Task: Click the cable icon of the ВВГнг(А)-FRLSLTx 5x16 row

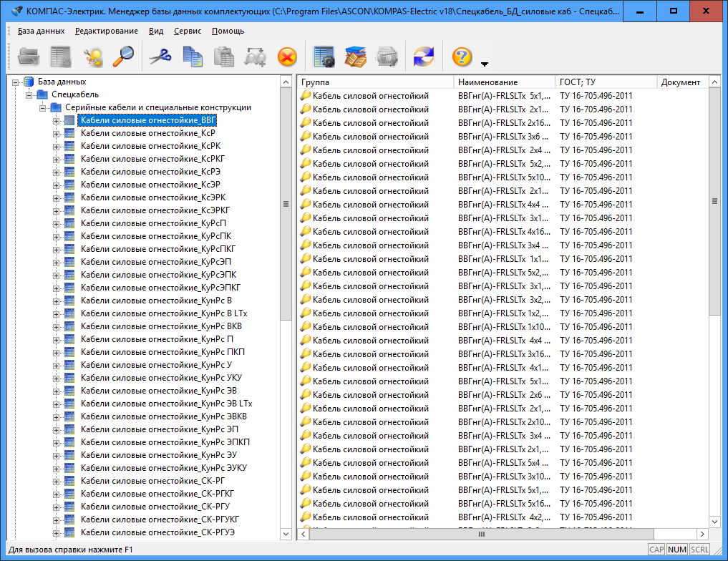Action: coord(306,503)
